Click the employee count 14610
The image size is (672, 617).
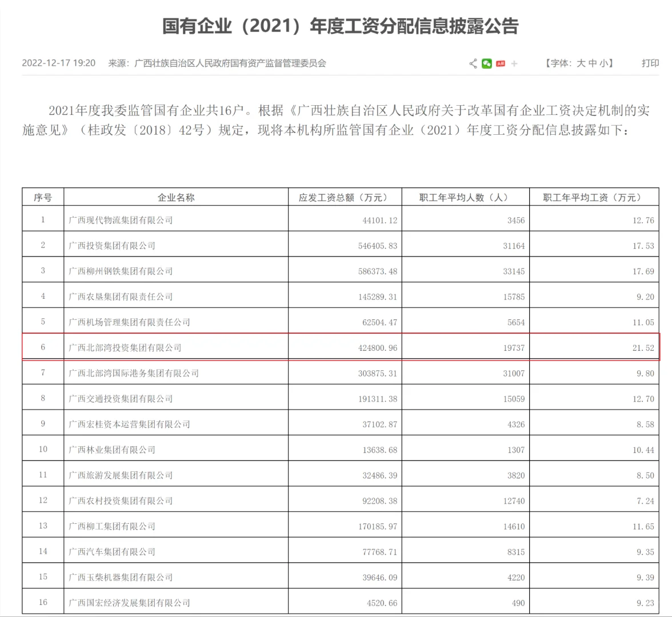click(x=514, y=526)
